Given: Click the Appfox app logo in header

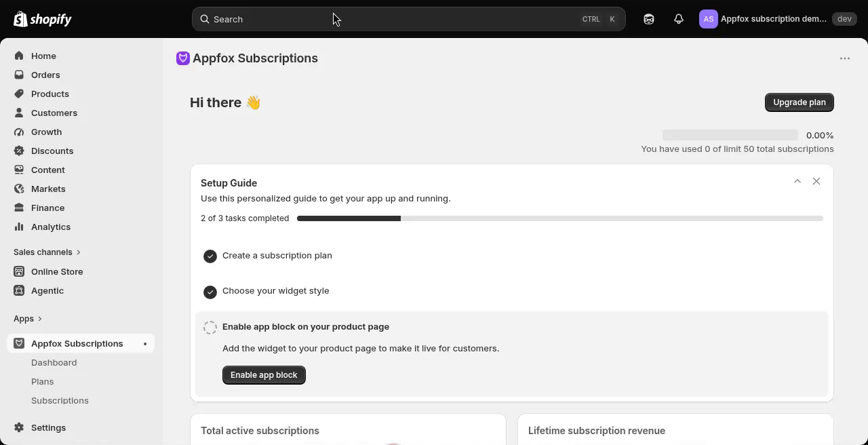Looking at the screenshot, I should click(x=182, y=58).
